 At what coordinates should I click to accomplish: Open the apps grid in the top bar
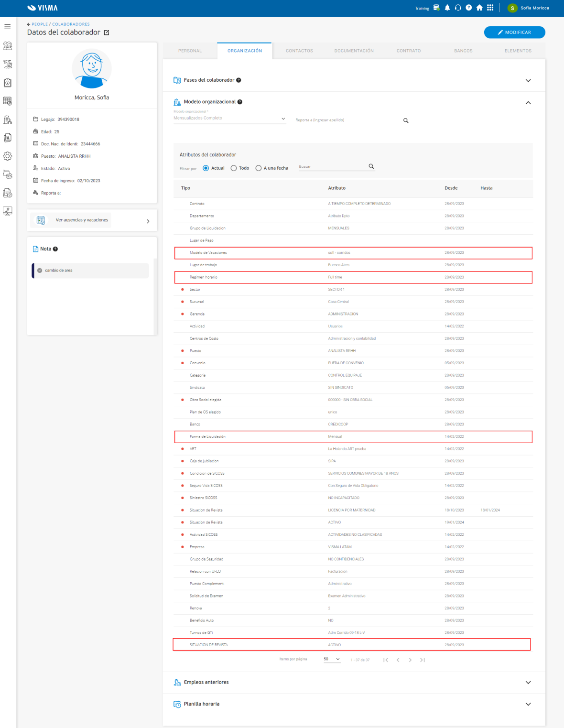point(490,8)
